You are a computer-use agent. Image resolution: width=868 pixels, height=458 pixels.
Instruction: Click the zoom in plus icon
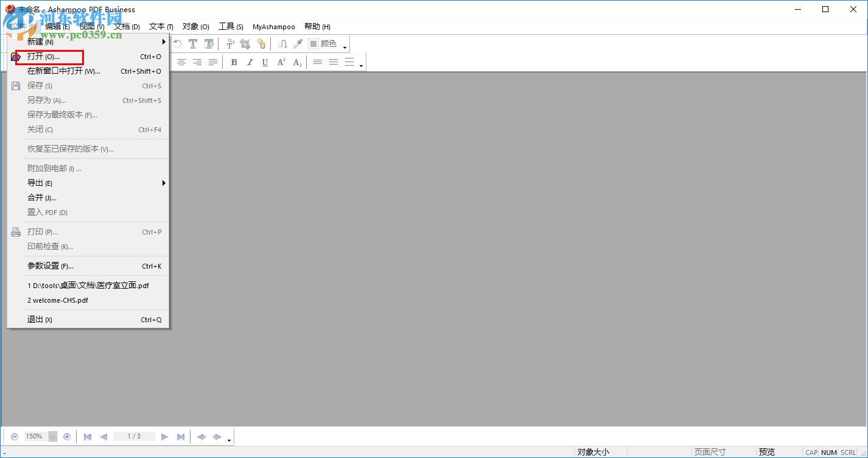pos(67,437)
